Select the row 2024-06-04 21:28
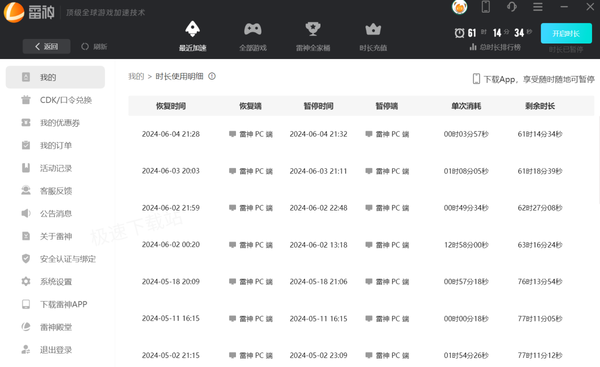Viewport: 600px width, 367px height. (x=361, y=134)
